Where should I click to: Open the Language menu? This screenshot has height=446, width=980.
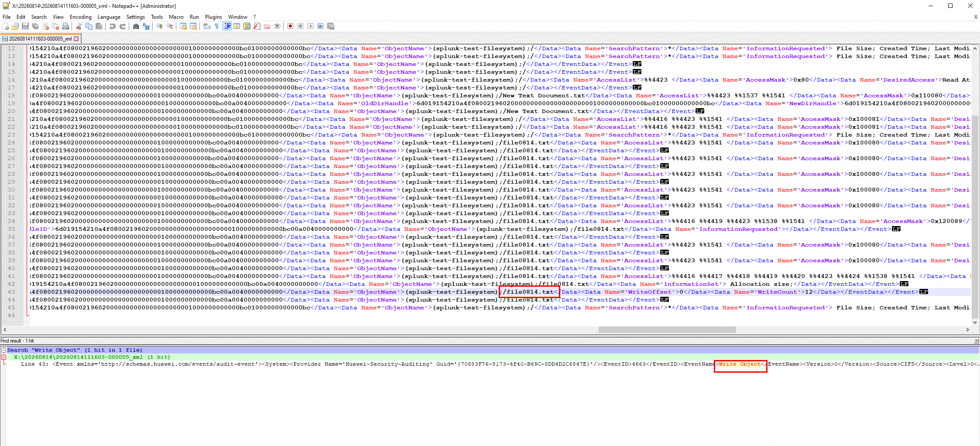click(x=109, y=17)
